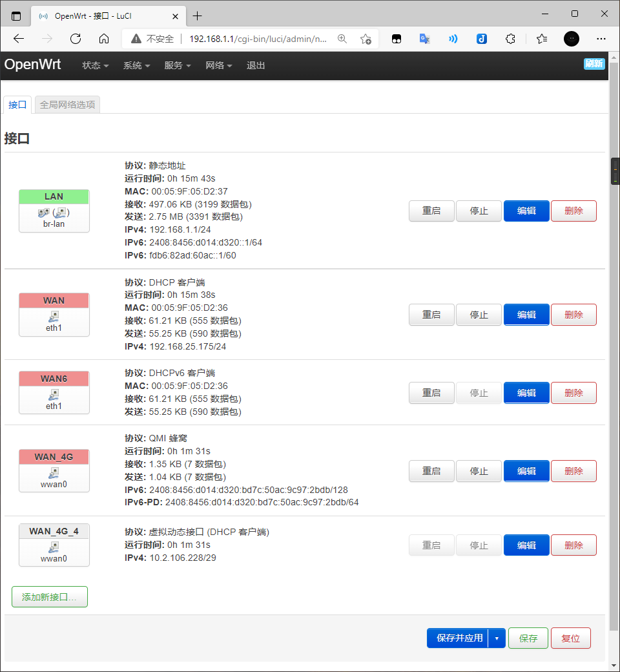Click the address bar URL field
The image size is (620, 672).
(x=257, y=39)
